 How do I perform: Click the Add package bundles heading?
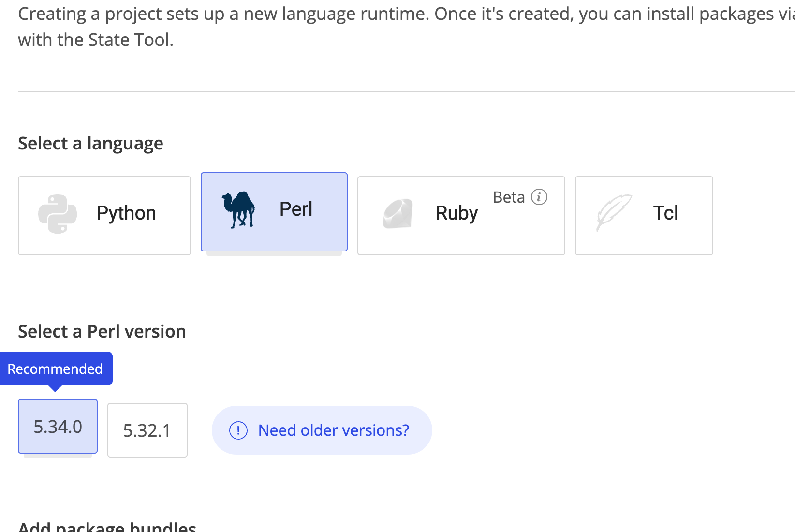(107, 527)
